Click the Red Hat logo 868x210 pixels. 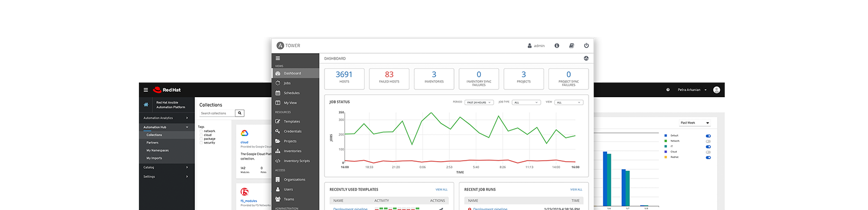click(167, 90)
